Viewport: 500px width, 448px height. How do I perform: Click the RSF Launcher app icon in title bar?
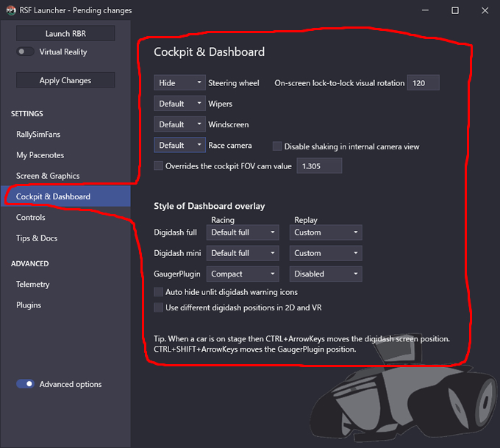11,10
